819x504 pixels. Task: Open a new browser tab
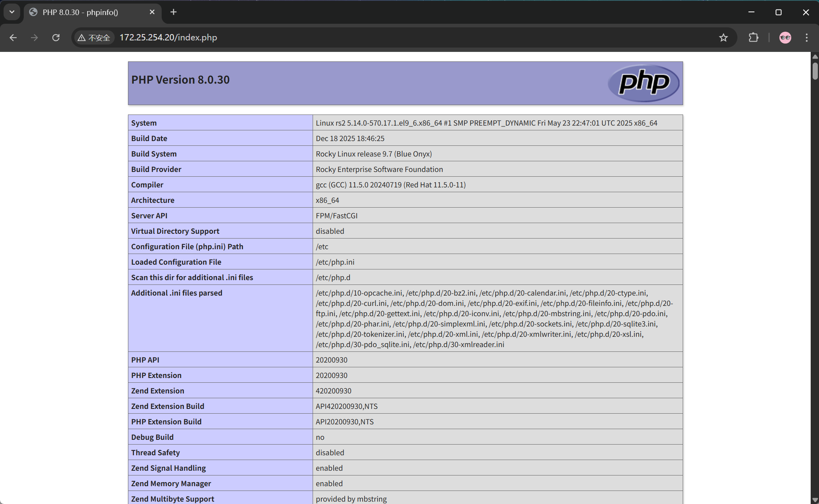pos(173,12)
